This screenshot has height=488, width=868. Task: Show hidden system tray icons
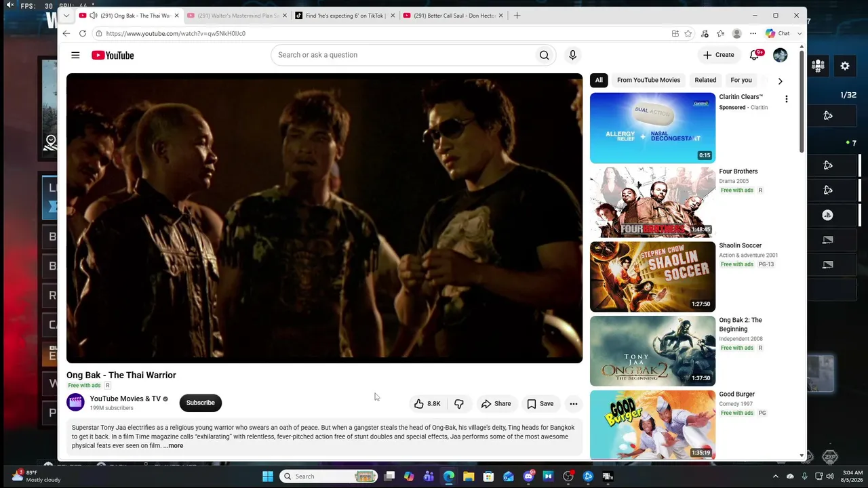click(x=775, y=476)
